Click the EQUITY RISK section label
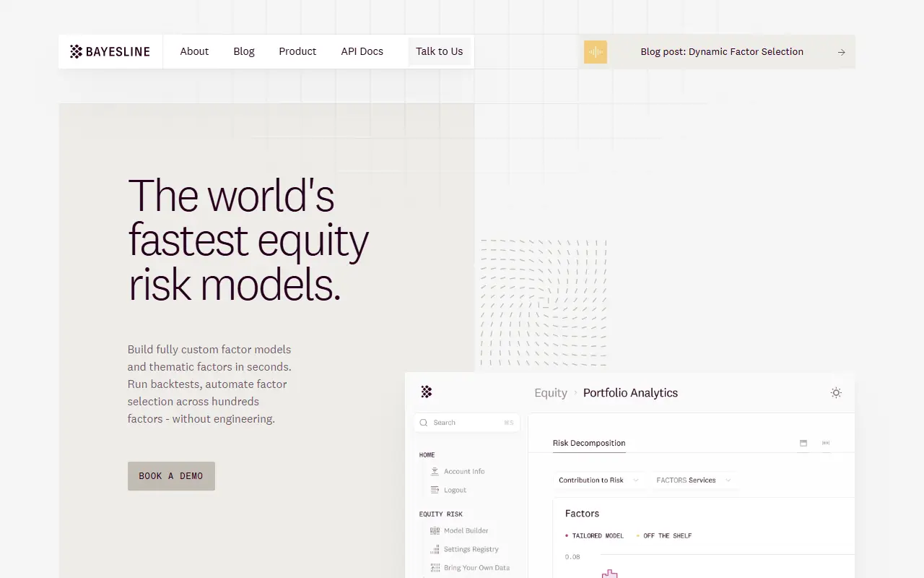This screenshot has height=578, width=924. click(441, 514)
